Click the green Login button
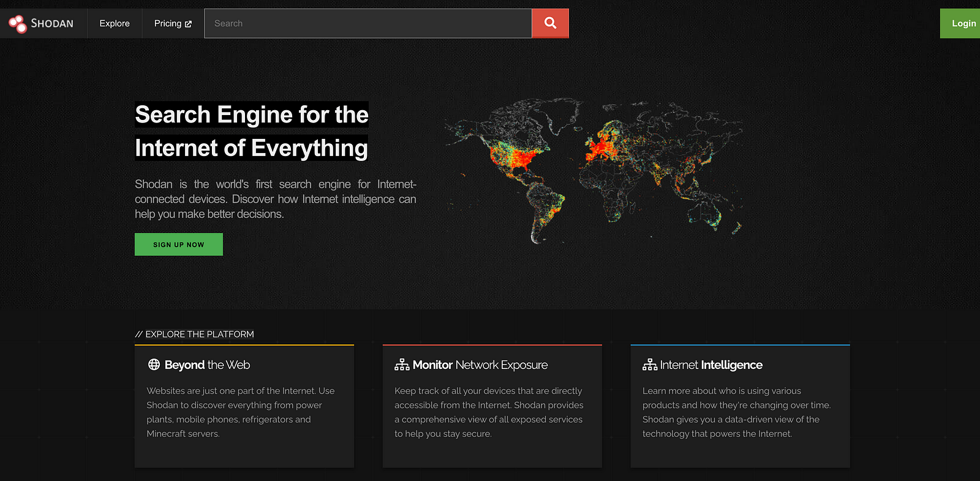 click(x=961, y=23)
